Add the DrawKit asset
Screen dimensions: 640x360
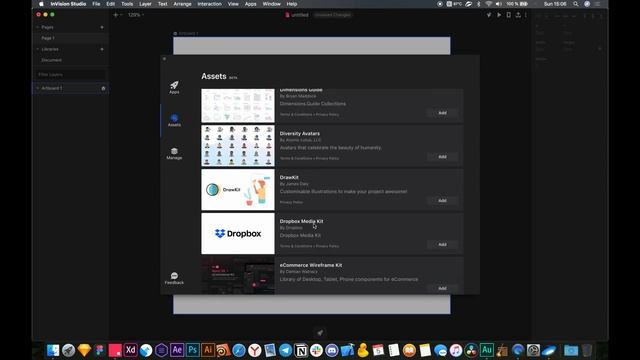pyautogui.click(x=442, y=200)
